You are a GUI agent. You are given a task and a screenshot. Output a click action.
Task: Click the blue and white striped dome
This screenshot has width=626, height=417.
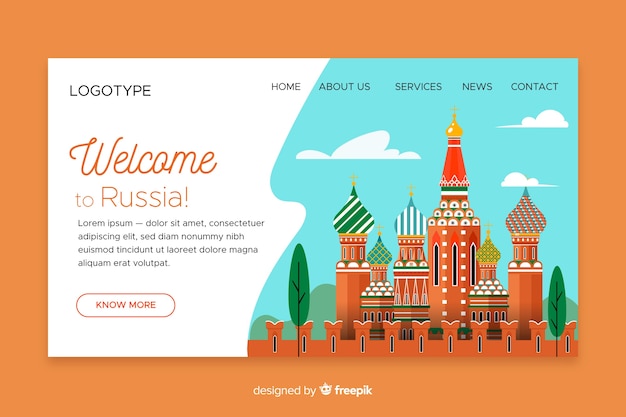(410, 218)
